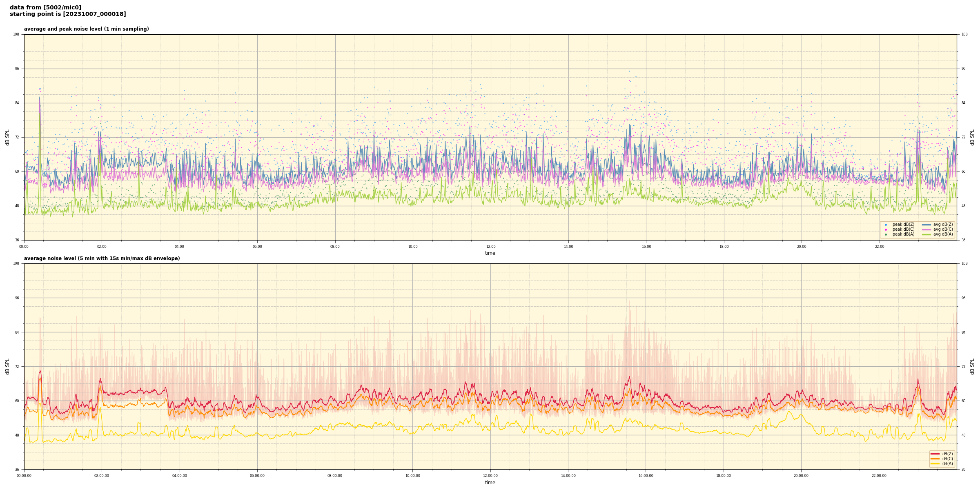Click the 06:00 tick on the top chart's time axis
980x490 pixels.
257,247
